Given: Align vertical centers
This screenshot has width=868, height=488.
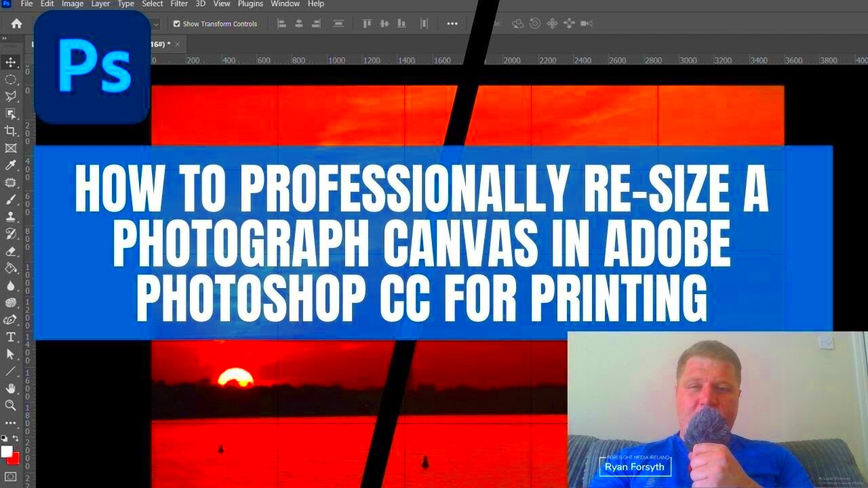Looking at the screenshot, I should pyautogui.click(x=384, y=24).
